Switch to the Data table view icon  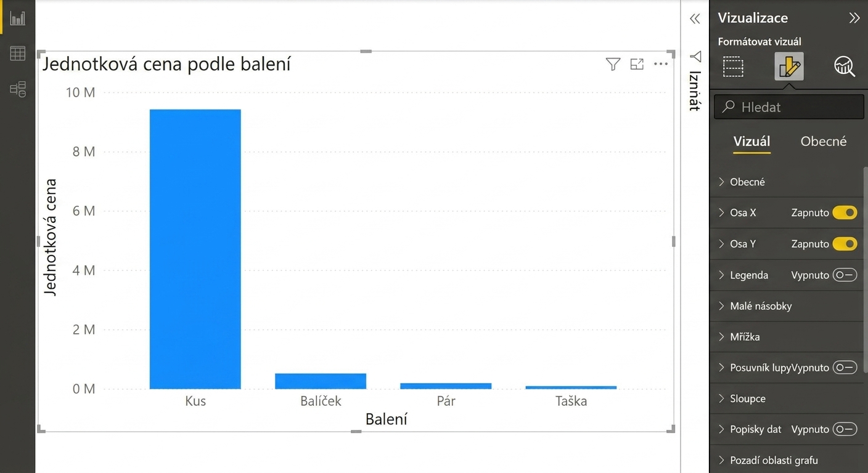(x=18, y=54)
